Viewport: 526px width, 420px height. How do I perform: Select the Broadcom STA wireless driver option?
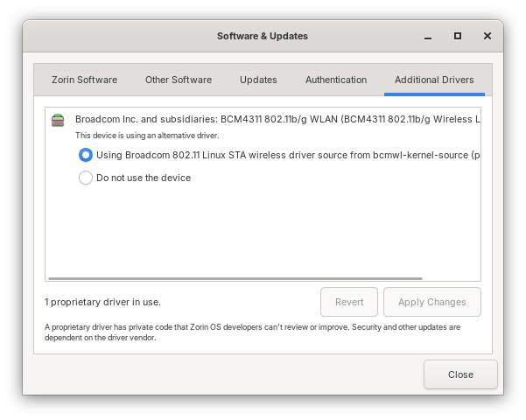click(86, 155)
